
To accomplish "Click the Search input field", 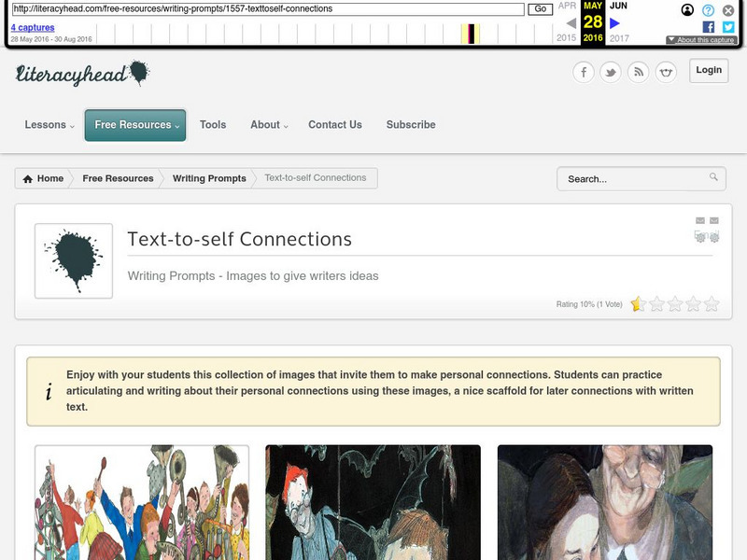I will pyautogui.click(x=641, y=179).
